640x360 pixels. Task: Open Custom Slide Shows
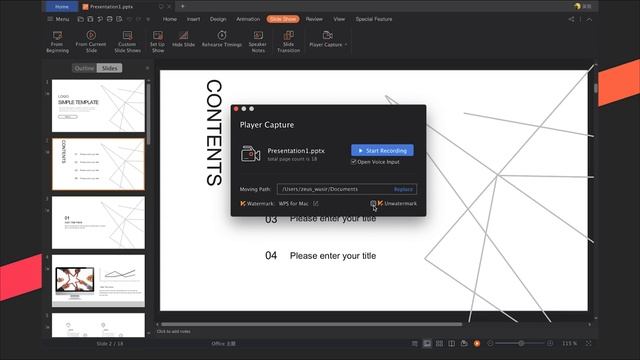click(127, 42)
